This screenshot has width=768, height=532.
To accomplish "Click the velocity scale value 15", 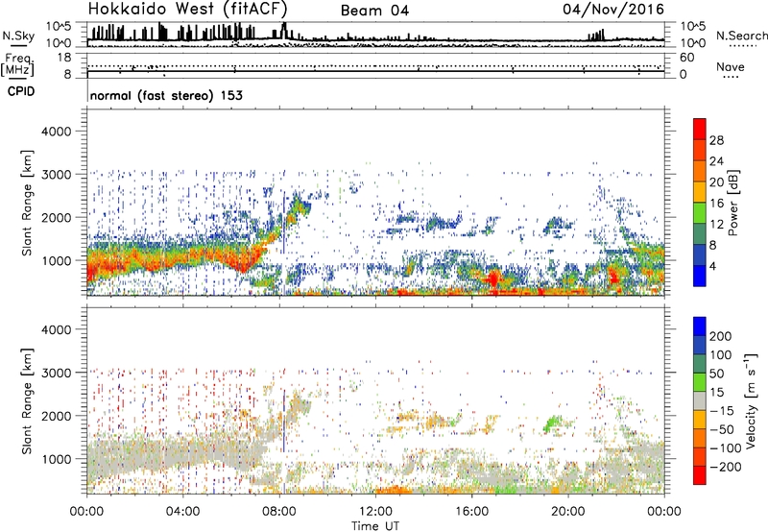I will tap(716, 392).
